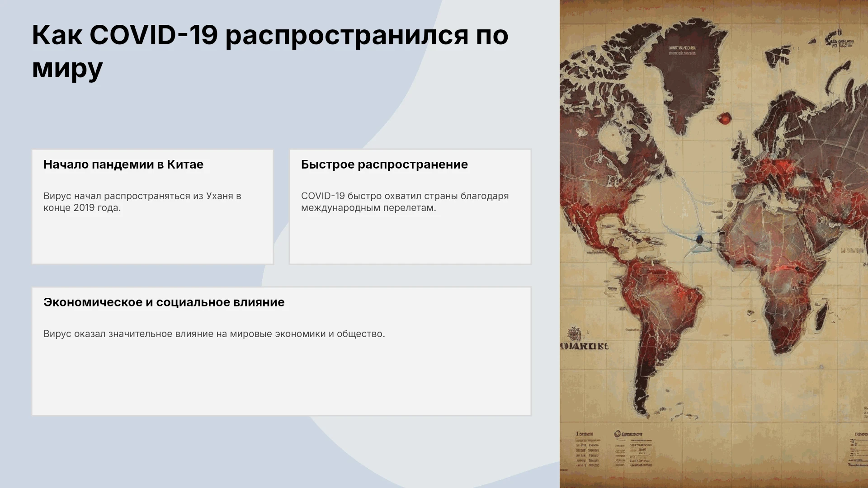Click the heading "Начало пандемии в Китае"
This screenshot has height=488, width=868.
(123, 164)
